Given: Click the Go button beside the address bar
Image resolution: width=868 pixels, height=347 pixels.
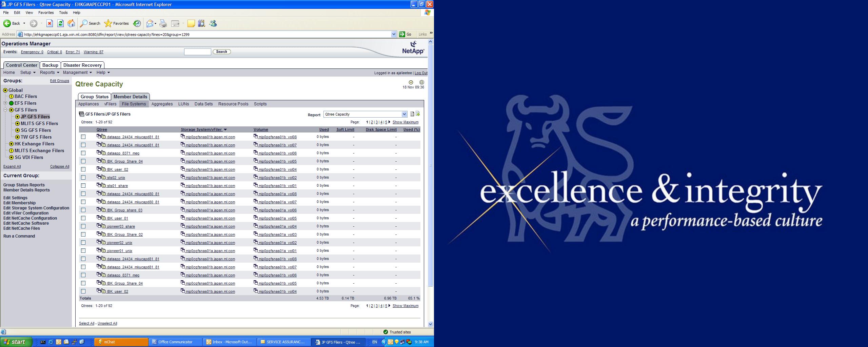Looking at the screenshot, I should (406, 34).
